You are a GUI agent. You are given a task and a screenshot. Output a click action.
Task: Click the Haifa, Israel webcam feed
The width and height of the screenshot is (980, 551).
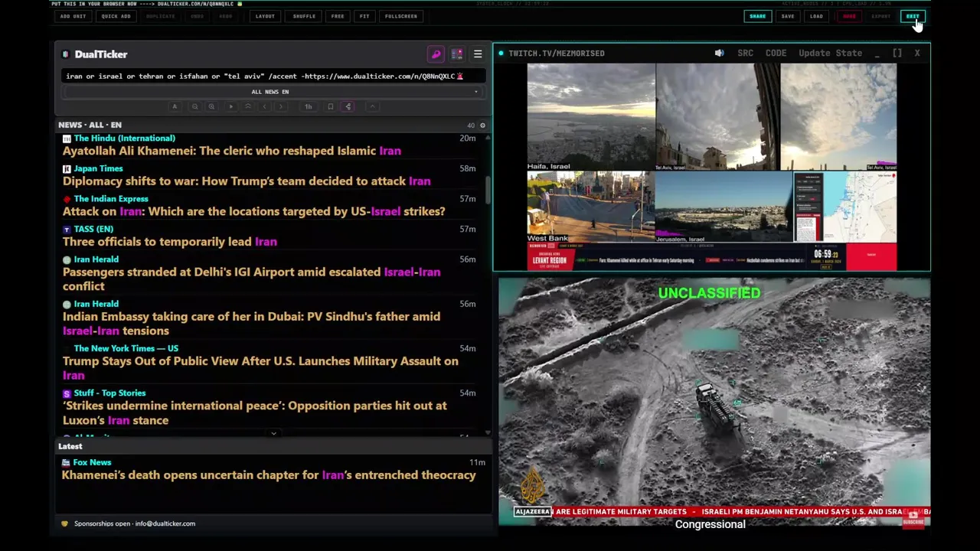(x=591, y=117)
